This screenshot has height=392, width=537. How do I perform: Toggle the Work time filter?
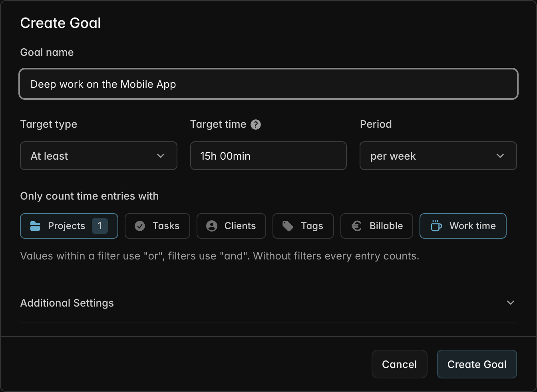[x=463, y=226]
